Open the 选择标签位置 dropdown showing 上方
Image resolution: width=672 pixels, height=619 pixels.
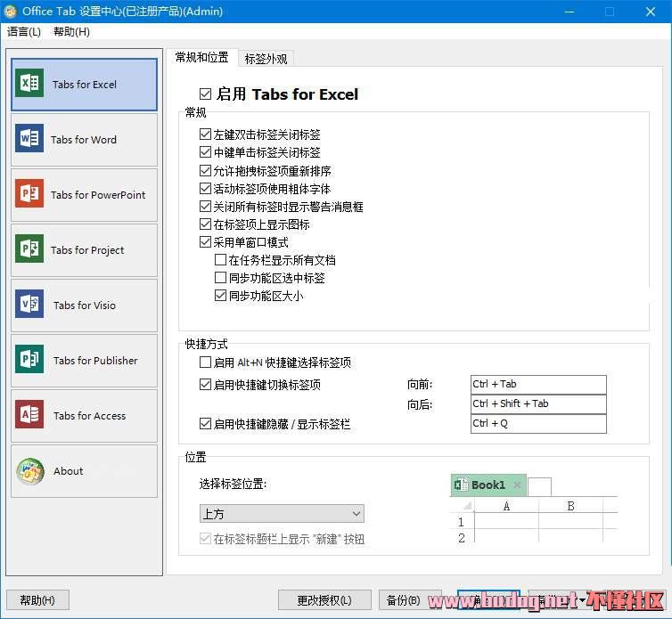point(282,514)
